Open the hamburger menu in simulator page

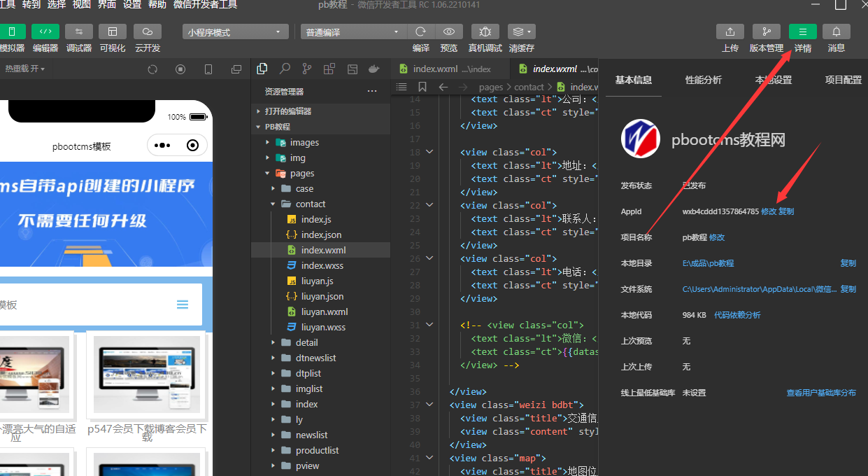point(183,304)
